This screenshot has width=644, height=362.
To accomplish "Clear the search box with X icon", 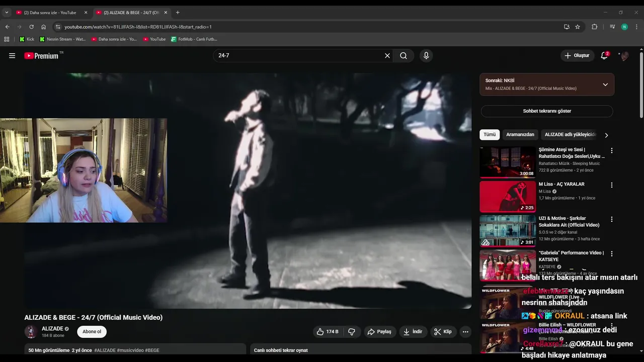I will [x=387, y=56].
